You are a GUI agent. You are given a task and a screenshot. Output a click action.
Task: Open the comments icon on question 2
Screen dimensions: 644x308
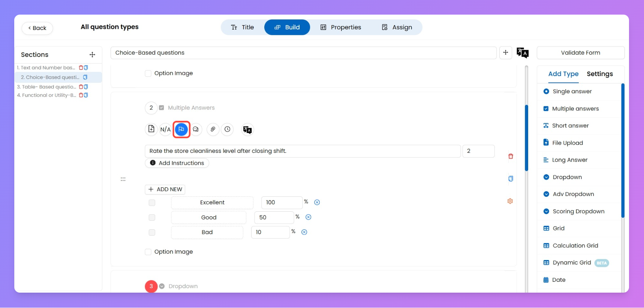196,129
